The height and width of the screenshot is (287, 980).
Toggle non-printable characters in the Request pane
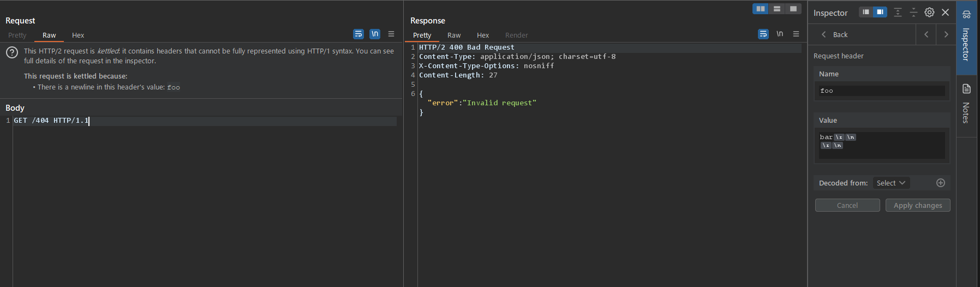pyautogui.click(x=375, y=34)
